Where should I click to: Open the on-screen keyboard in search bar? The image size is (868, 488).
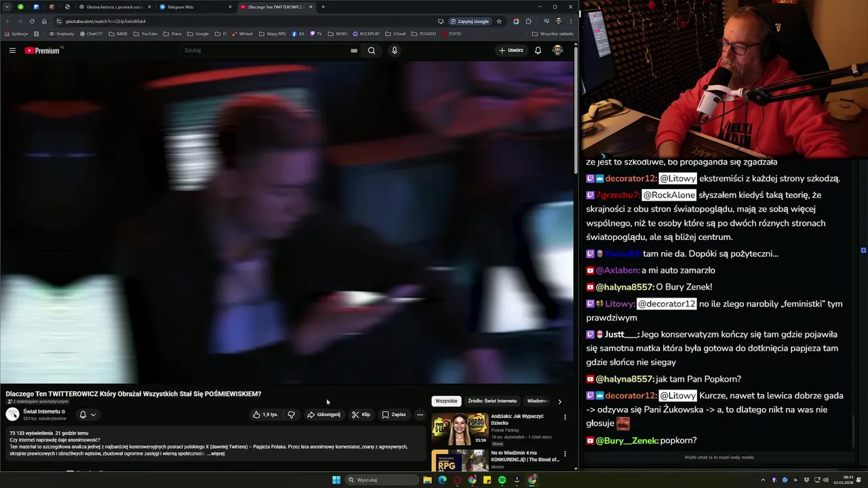[354, 50]
